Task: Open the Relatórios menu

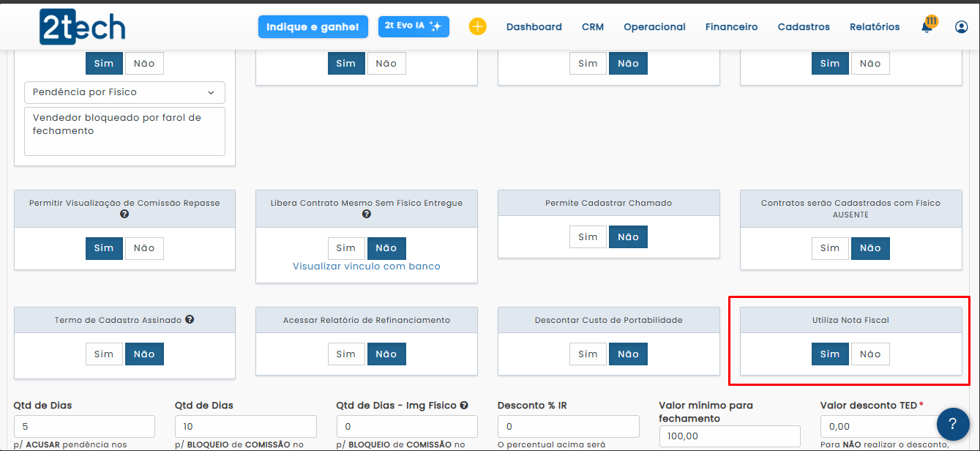Action: [875, 27]
